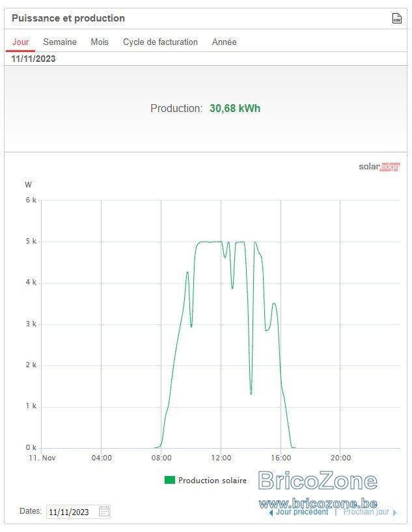412x532 pixels.
Task: Toggle the Production solaire legend swatch
Action: pos(169,480)
